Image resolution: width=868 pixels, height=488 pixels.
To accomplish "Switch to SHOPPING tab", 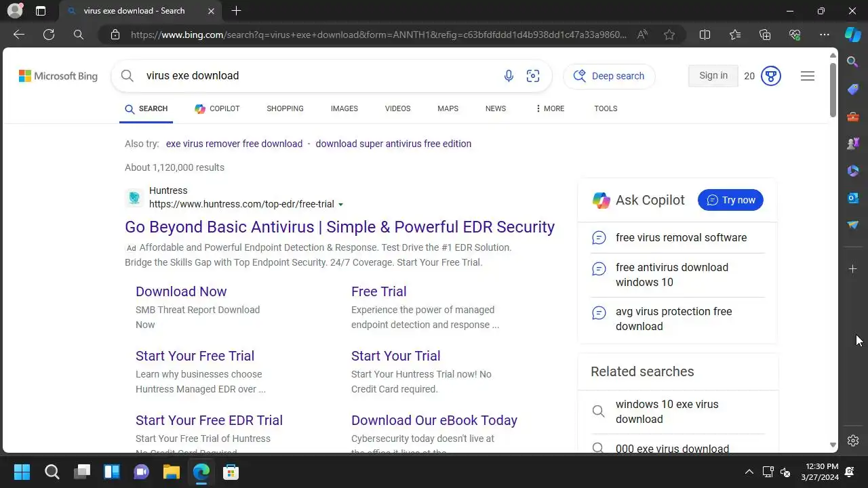I will click(285, 108).
